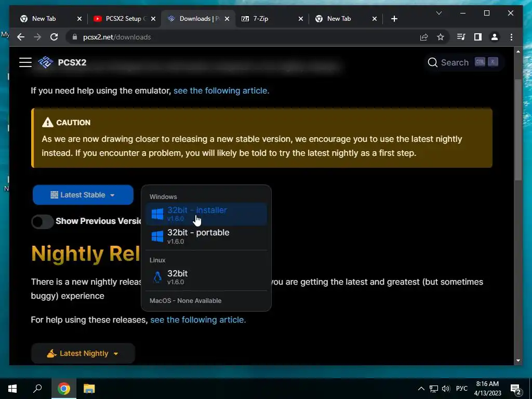The height and width of the screenshot is (399, 532).
Task: Click the page scrollbar thumb
Action: (518, 129)
